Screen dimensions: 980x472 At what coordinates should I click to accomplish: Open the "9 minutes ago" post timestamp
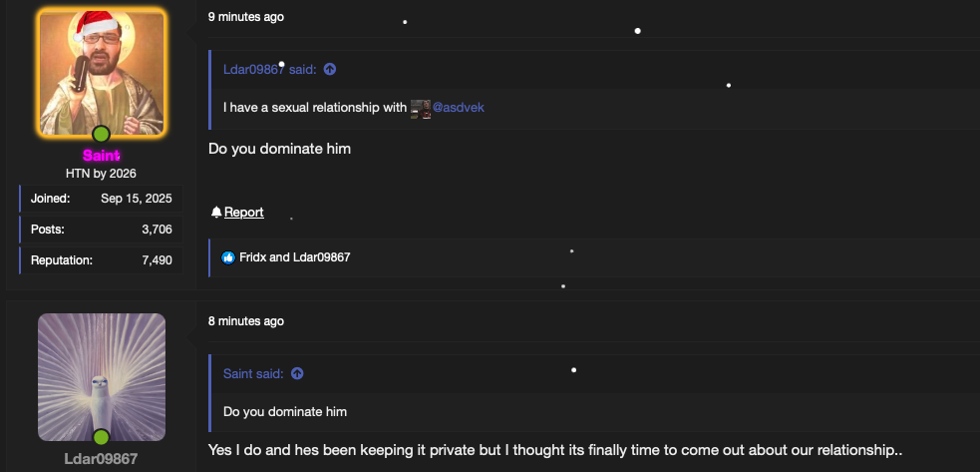click(246, 17)
